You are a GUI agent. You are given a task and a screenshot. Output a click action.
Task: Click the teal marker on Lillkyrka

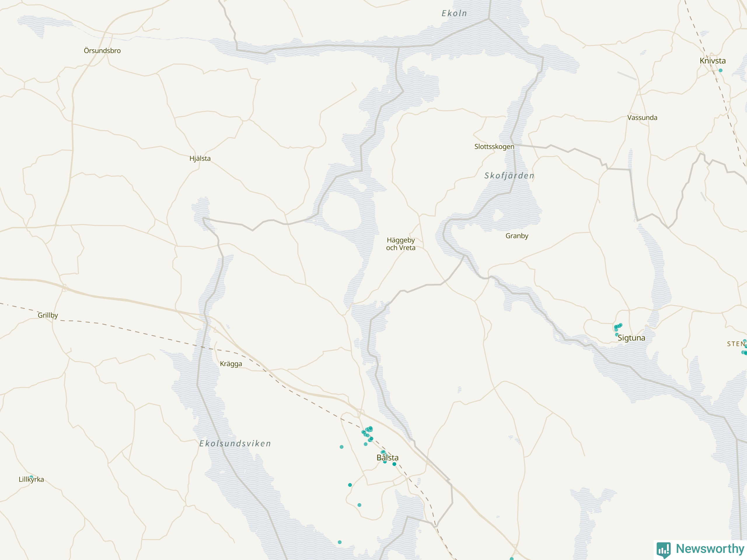tap(32, 477)
